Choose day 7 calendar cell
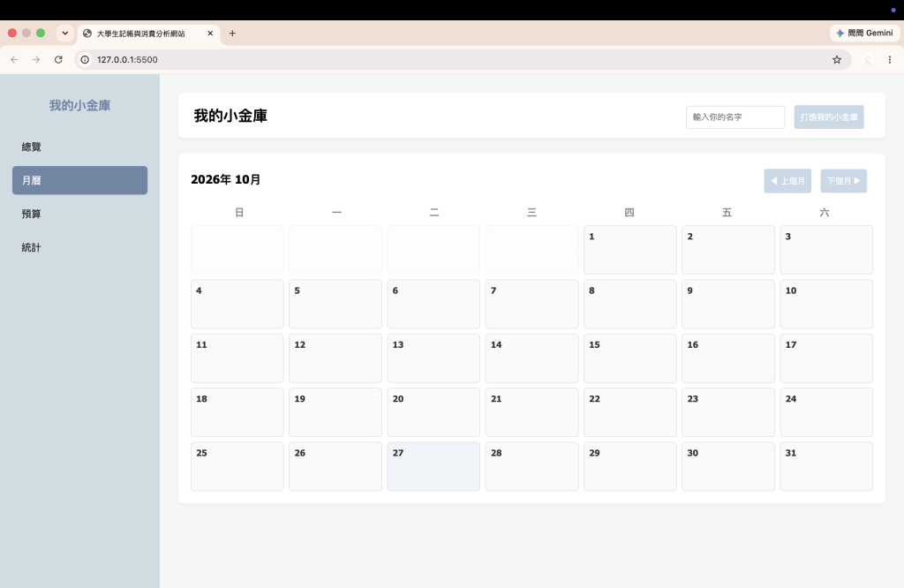This screenshot has width=904, height=588. 531,304
